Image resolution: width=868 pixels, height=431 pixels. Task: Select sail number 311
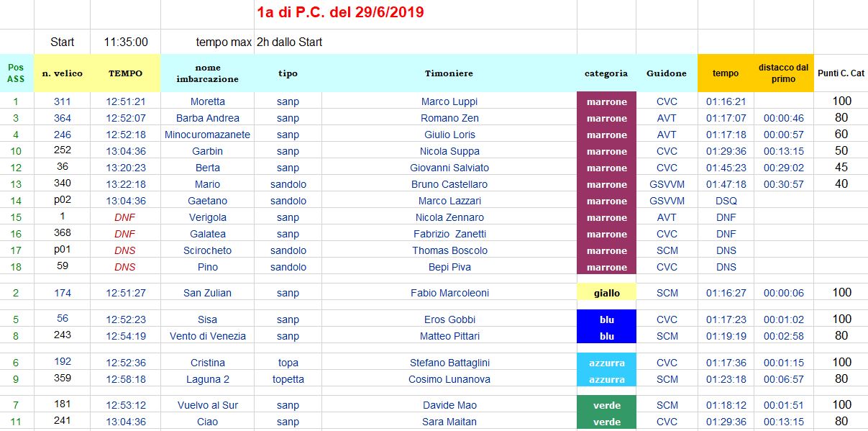tap(63, 101)
